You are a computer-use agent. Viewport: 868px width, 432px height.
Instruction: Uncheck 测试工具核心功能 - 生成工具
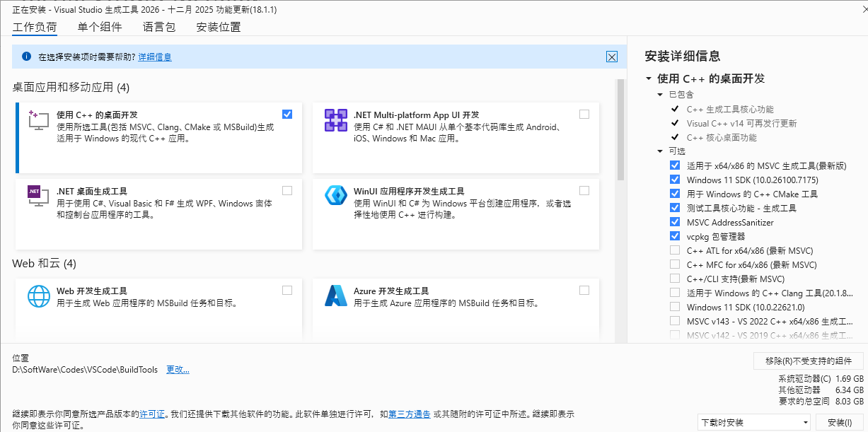click(675, 208)
